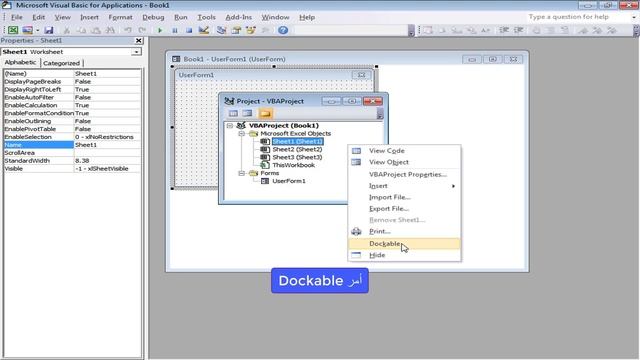Open the Window menu
Screen dimensions: 640x360
click(x=275, y=17)
